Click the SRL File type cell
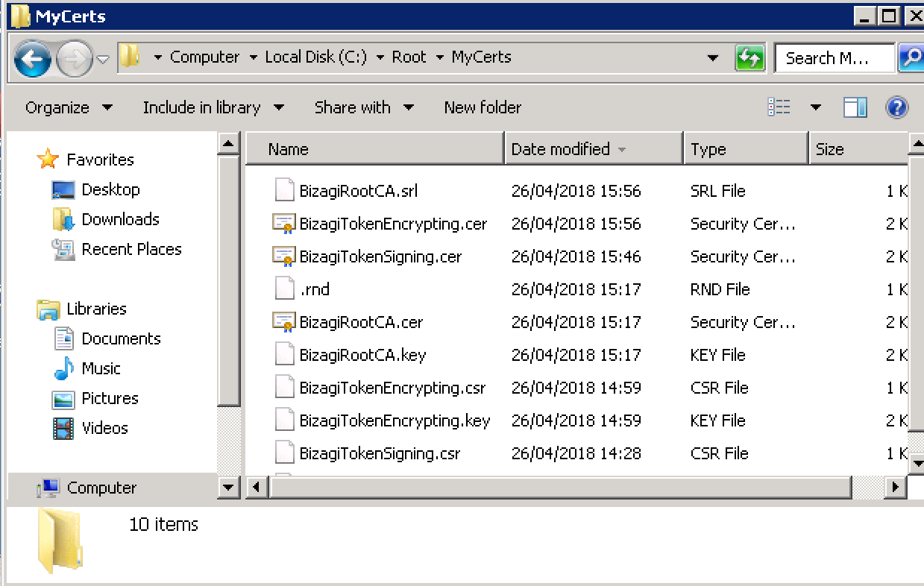Viewport: 924px width, 586px height. click(x=717, y=191)
